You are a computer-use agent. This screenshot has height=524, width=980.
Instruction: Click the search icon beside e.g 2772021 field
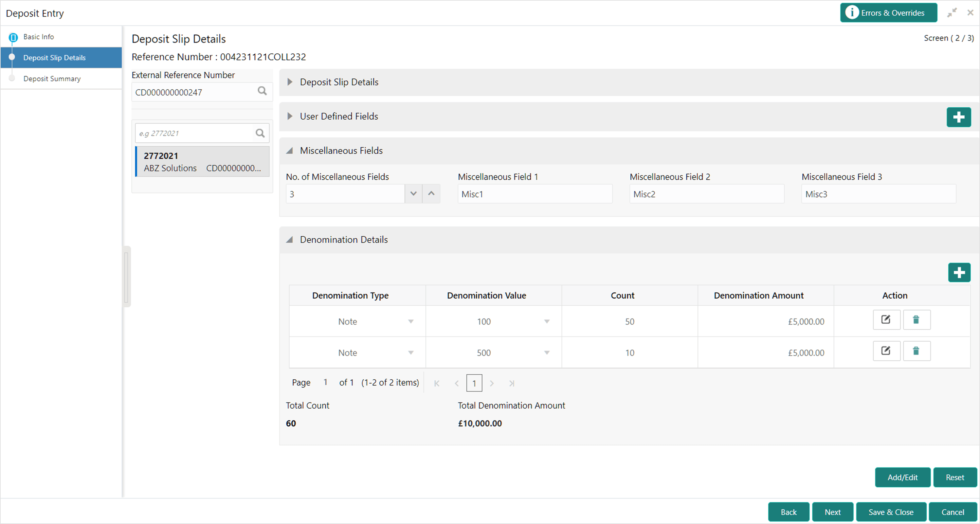pyautogui.click(x=260, y=133)
